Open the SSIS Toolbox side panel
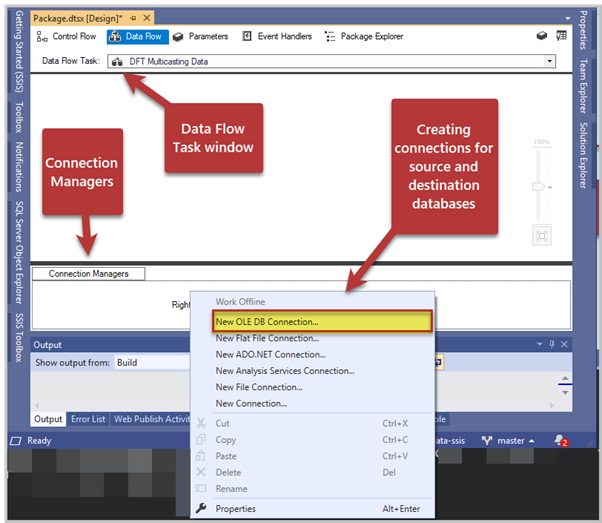Viewport: 602px width, 523px height. 18,338
